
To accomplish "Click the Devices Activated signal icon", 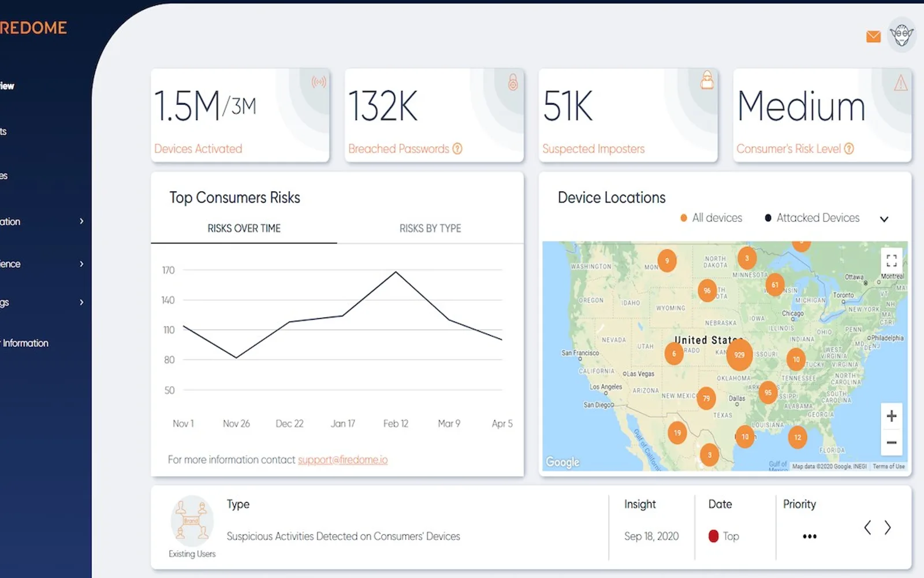I will (319, 82).
